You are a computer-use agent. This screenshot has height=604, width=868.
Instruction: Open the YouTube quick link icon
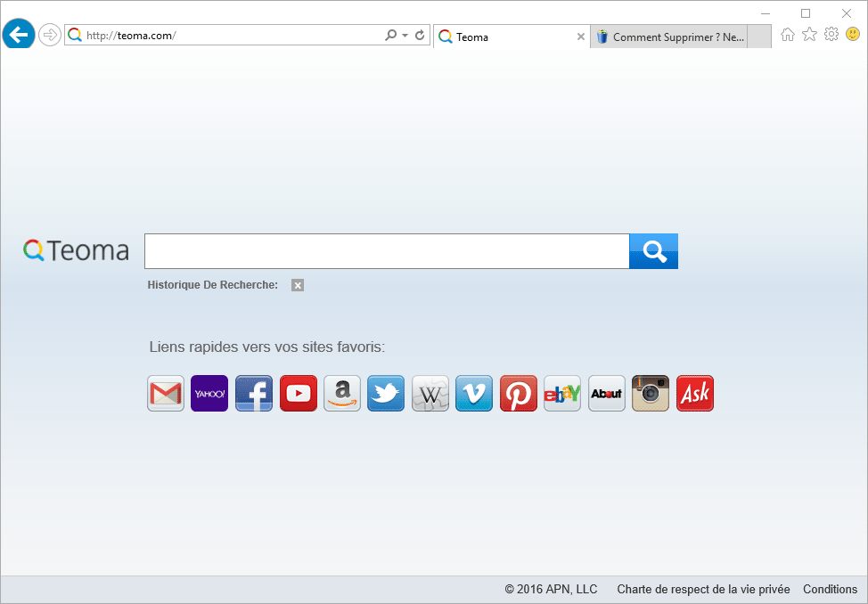click(299, 393)
